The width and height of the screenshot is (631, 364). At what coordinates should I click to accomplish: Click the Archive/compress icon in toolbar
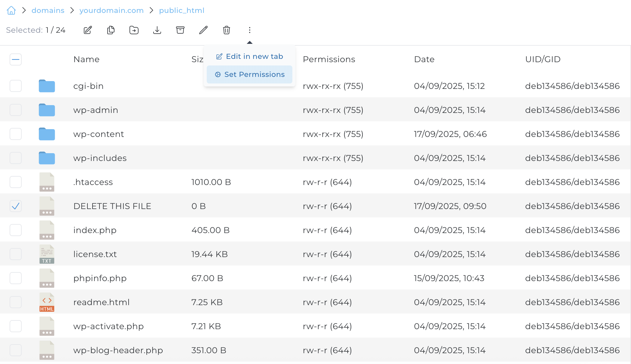coord(180,30)
